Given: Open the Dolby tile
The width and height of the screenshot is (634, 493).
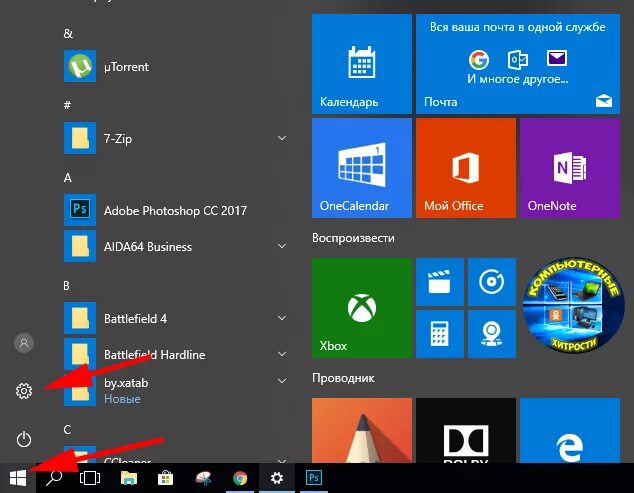Looking at the screenshot, I should point(466,431).
